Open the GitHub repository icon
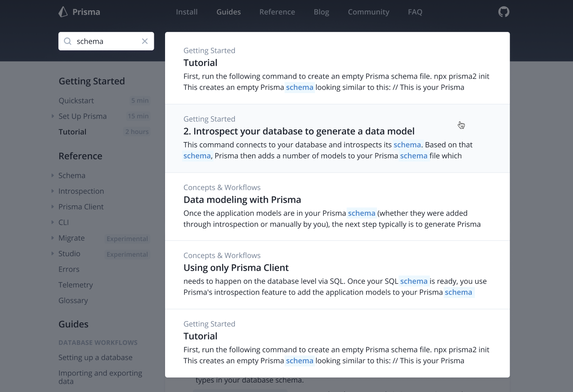 (504, 12)
